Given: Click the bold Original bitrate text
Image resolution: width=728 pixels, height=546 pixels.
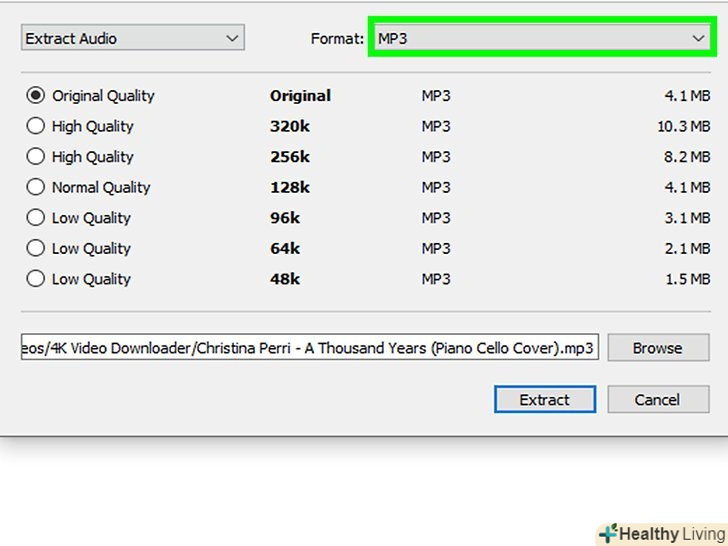Looking at the screenshot, I should (x=300, y=96).
